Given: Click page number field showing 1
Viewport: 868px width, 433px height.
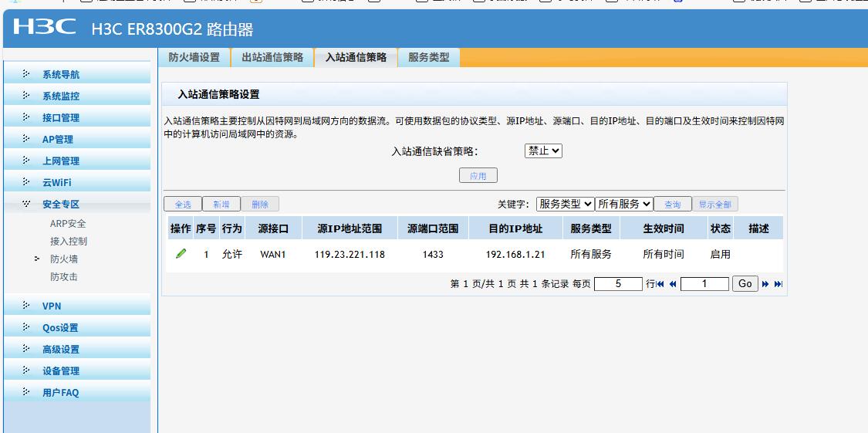Looking at the screenshot, I should click(x=704, y=284).
